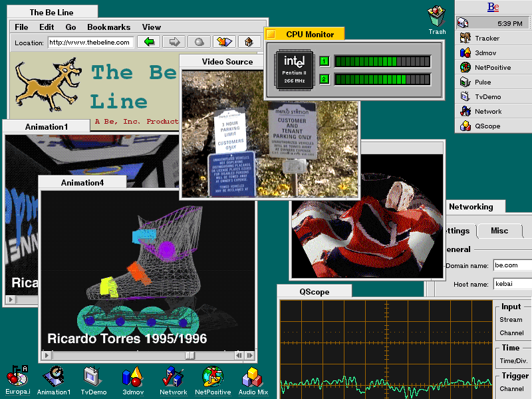Click Stream under Input in QScope
Viewport: 532px width, 399px height.
511,320
